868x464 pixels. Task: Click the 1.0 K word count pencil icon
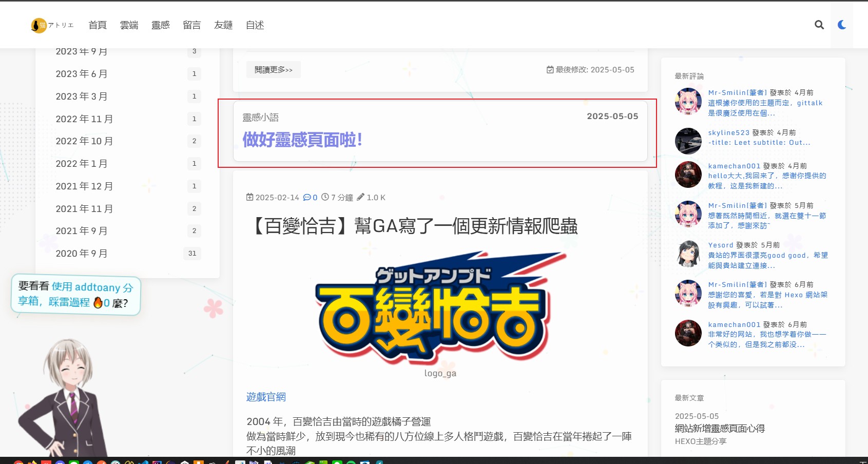(x=360, y=197)
